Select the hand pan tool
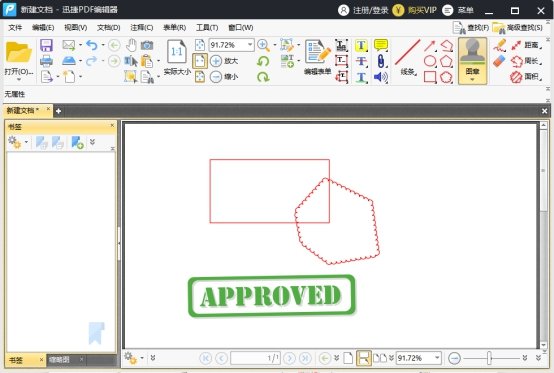 (131, 45)
